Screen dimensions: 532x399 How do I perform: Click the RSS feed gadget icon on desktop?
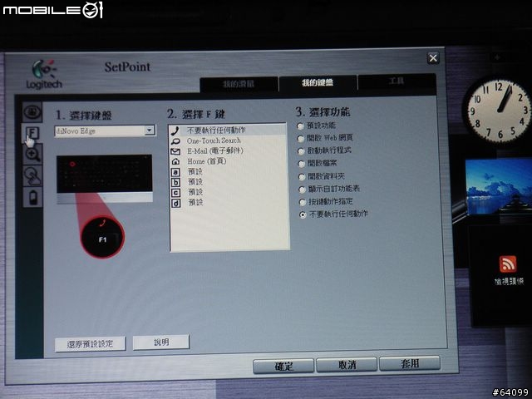pos(508,264)
